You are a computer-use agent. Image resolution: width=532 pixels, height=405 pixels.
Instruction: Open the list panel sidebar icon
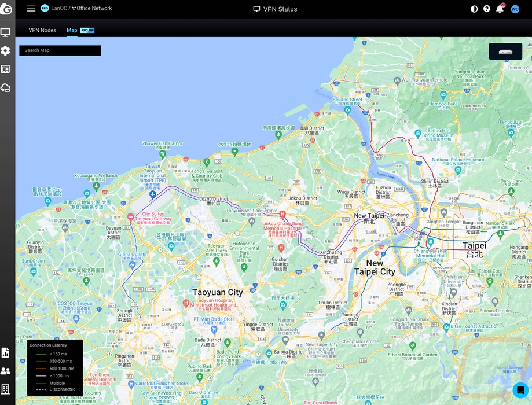point(5,69)
